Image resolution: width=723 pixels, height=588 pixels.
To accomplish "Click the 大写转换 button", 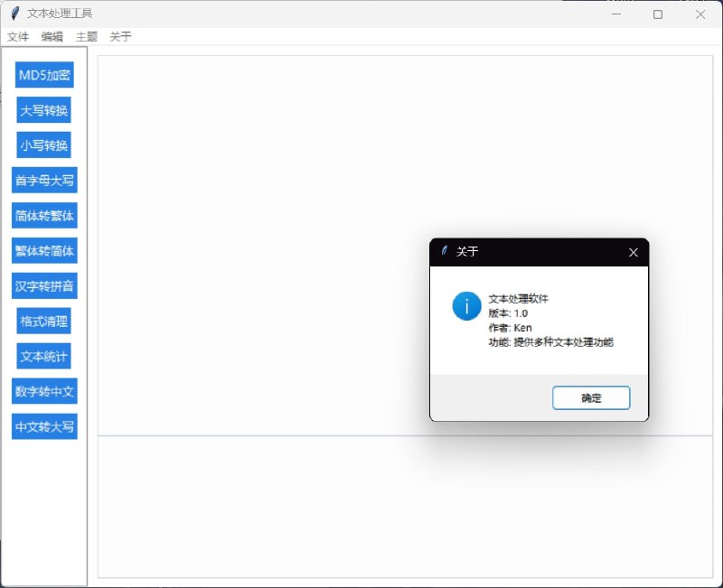I will [x=43, y=109].
